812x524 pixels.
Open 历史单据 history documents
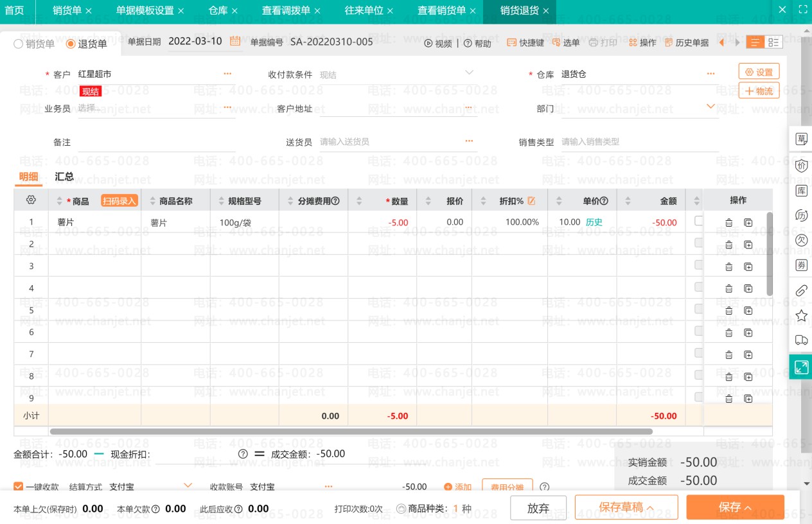[x=687, y=43]
